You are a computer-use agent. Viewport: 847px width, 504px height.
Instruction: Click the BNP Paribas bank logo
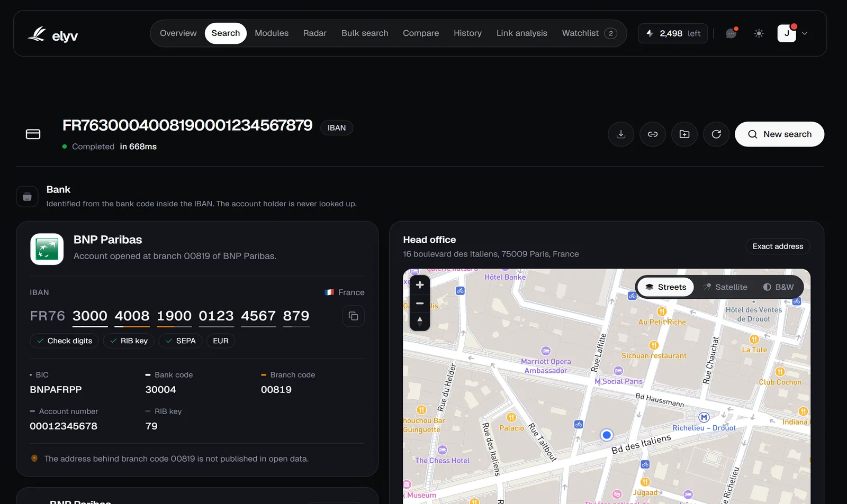[x=47, y=249]
